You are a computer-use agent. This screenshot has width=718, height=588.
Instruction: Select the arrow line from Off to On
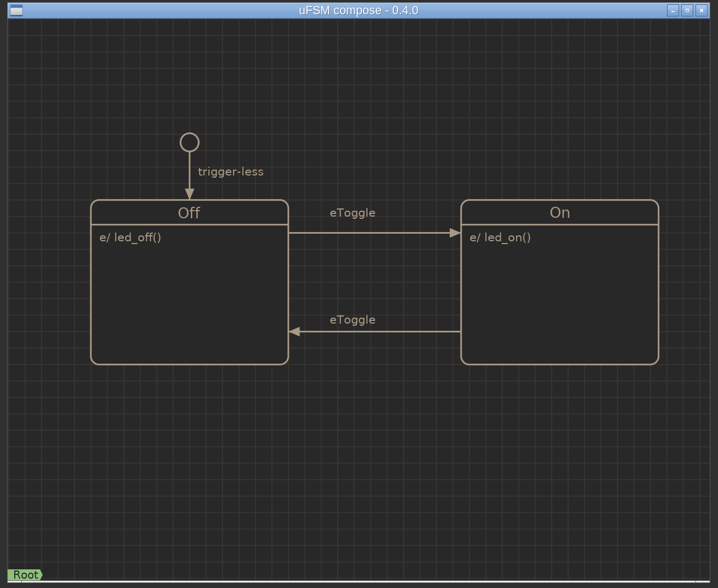click(375, 233)
